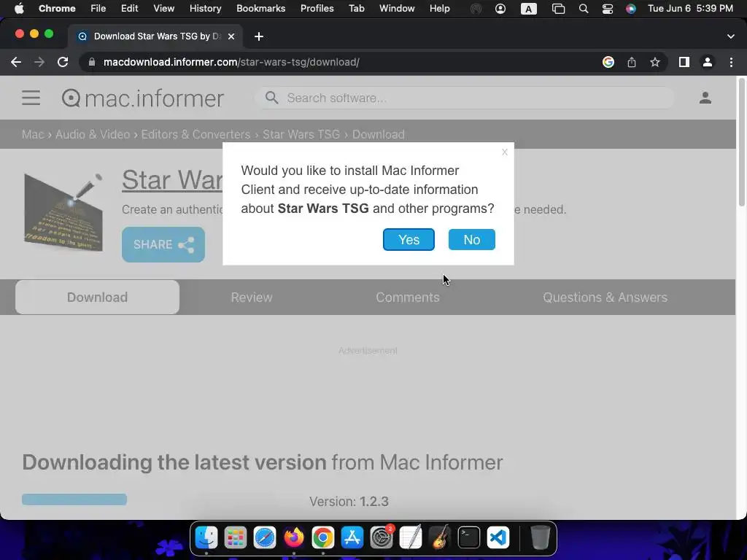Open the File menu
Viewport: 747px width, 560px height.
(98, 9)
